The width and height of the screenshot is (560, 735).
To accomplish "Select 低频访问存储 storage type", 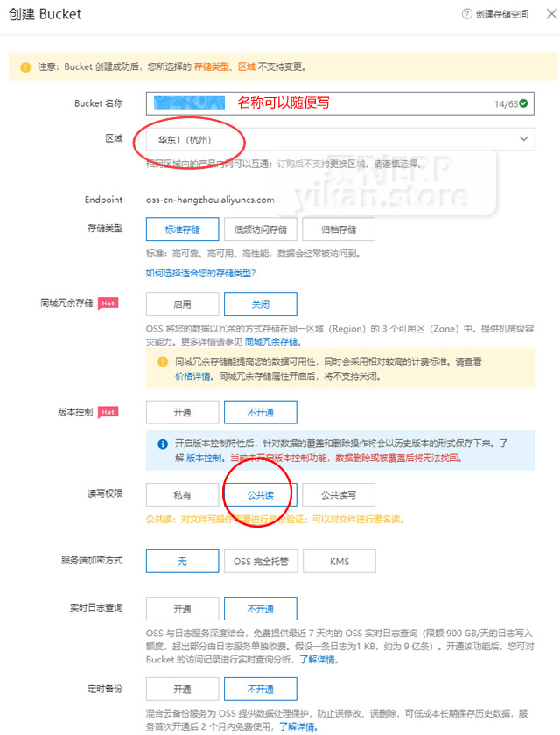I will [261, 229].
